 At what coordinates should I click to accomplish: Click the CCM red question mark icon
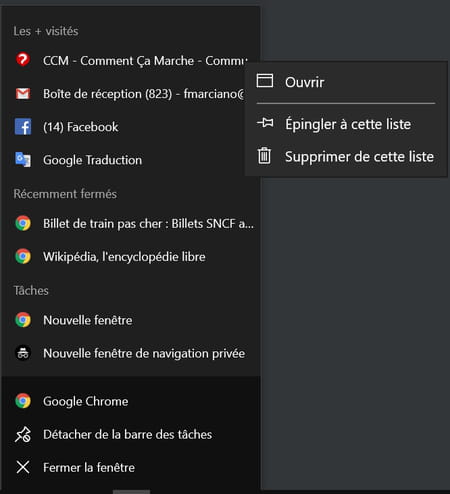[23, 60]
